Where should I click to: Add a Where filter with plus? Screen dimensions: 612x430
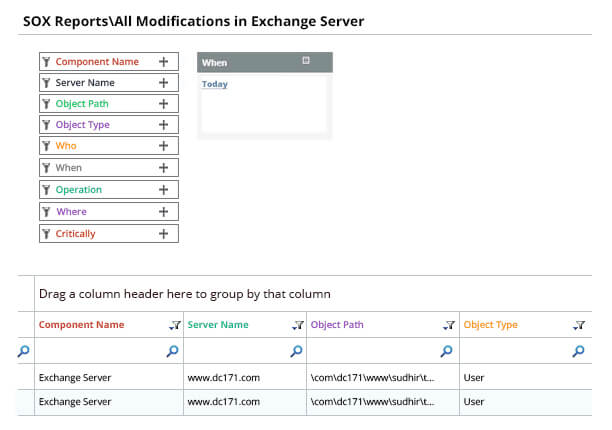click(x=164, y=212)
